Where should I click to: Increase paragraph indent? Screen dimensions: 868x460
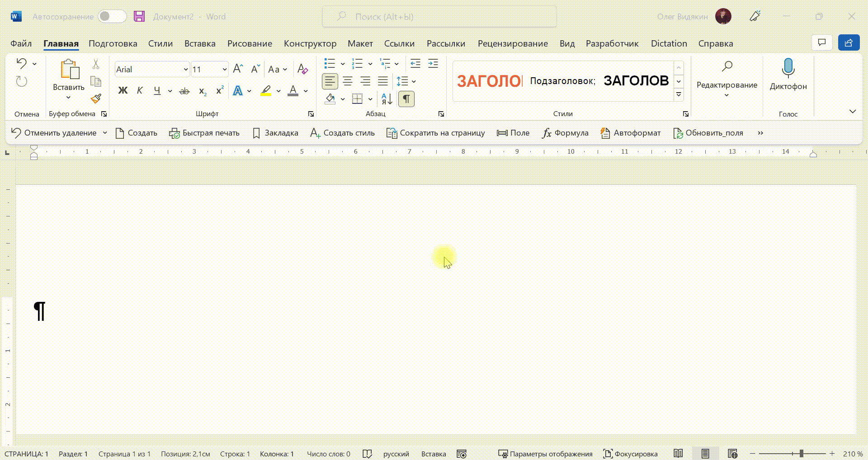click(x=433, y=63)
